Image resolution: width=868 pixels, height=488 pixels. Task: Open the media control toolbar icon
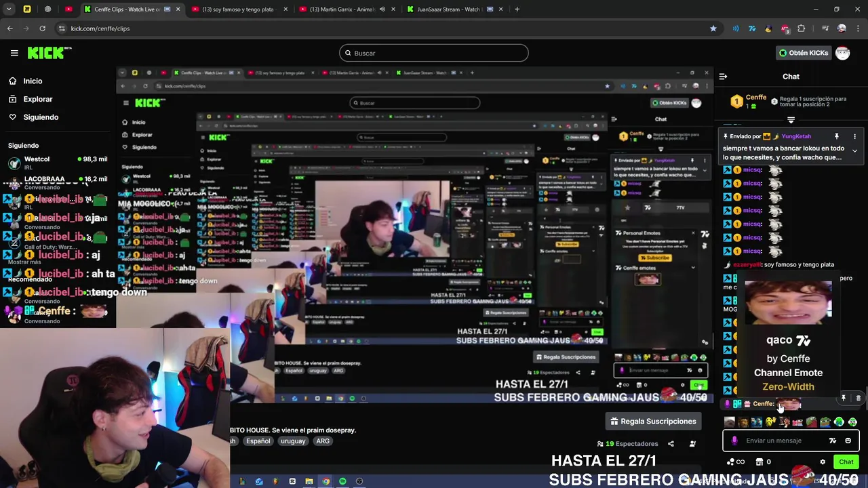click(x=825, y=28)
